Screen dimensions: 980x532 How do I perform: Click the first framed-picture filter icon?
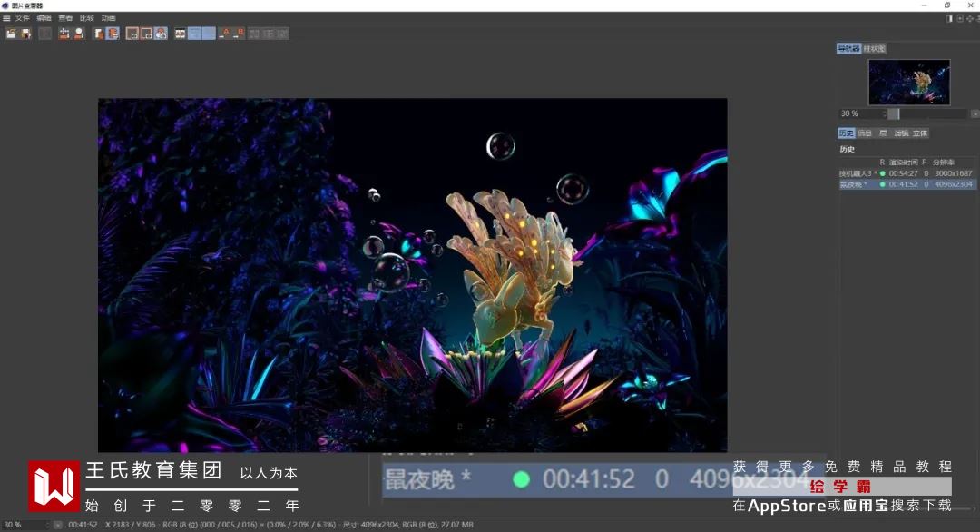point(132,33)
